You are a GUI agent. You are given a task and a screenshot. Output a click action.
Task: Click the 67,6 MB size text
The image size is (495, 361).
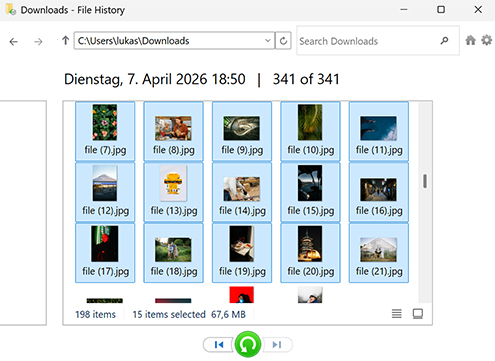(x=228, y=314)
